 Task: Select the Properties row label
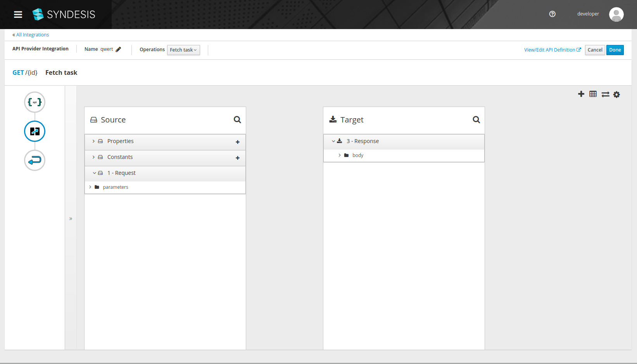pyautogui.click(x=120, y=141)
